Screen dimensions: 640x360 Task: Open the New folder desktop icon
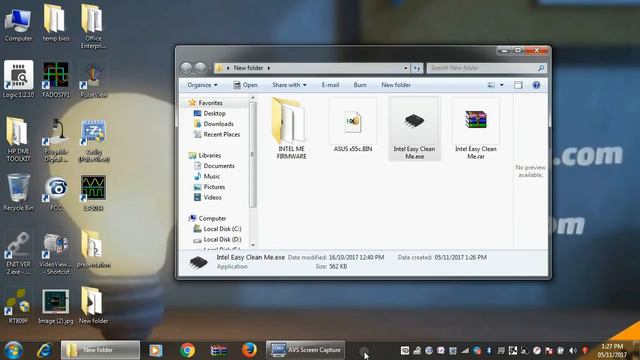tap(93, 305)
